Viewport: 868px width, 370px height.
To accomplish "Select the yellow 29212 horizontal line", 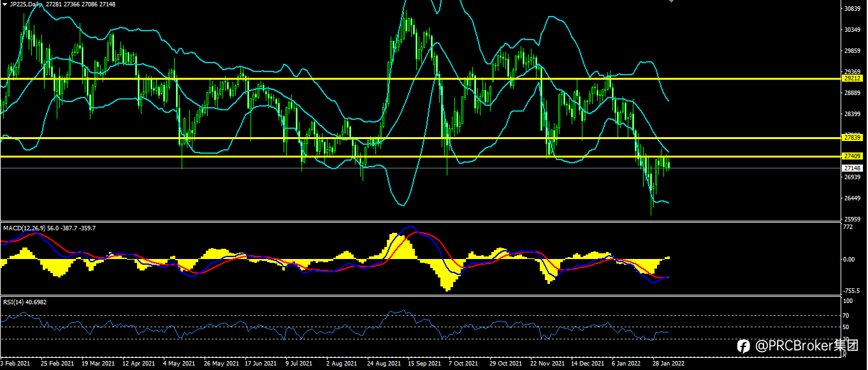I will pyautogui.click(x=421, y=78).
